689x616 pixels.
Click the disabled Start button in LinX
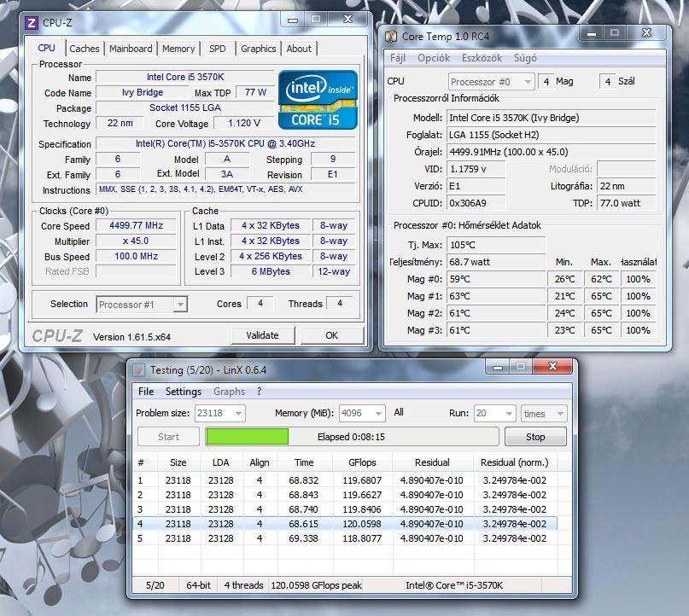tap(168, 437)
